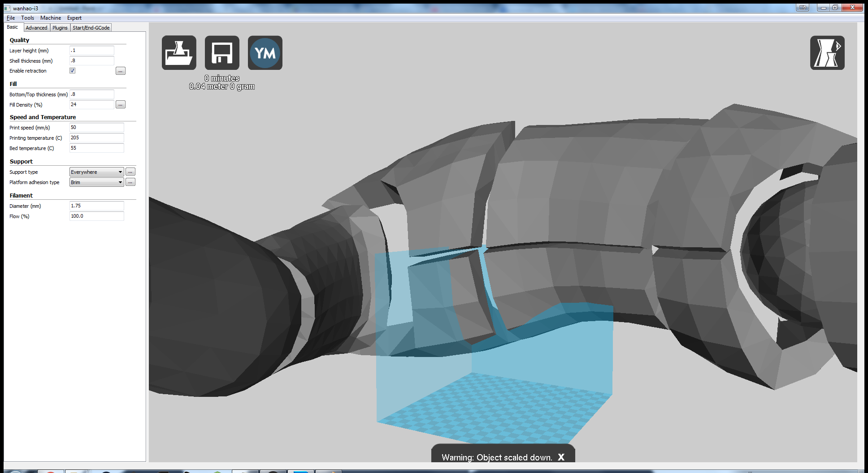Expand the Support type dropdown
This screenshot has width=868, height=473.
(96, 172)
